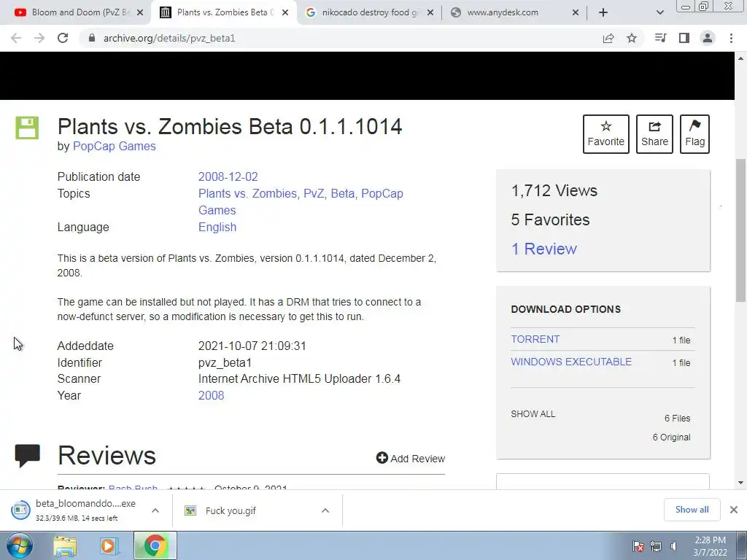Click the share page icon in address bar
The width and height of the screenshot is (747, 560).
click(x=608, y=38)
